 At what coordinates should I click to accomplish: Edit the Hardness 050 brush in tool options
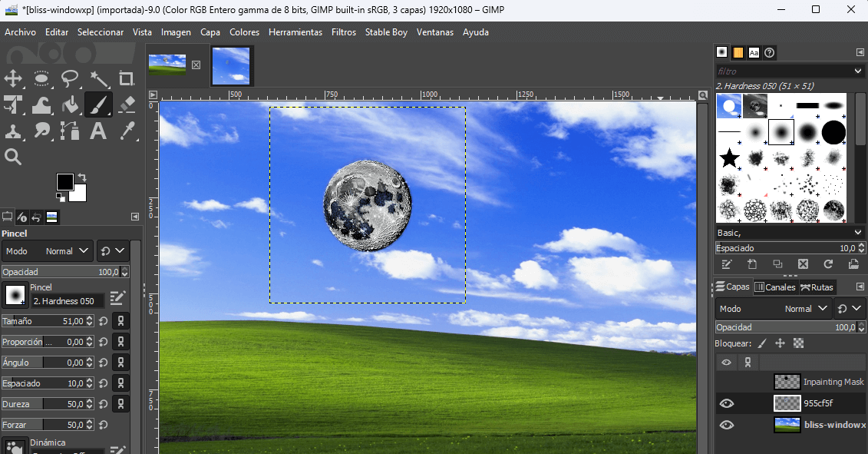tap(117, 298)
